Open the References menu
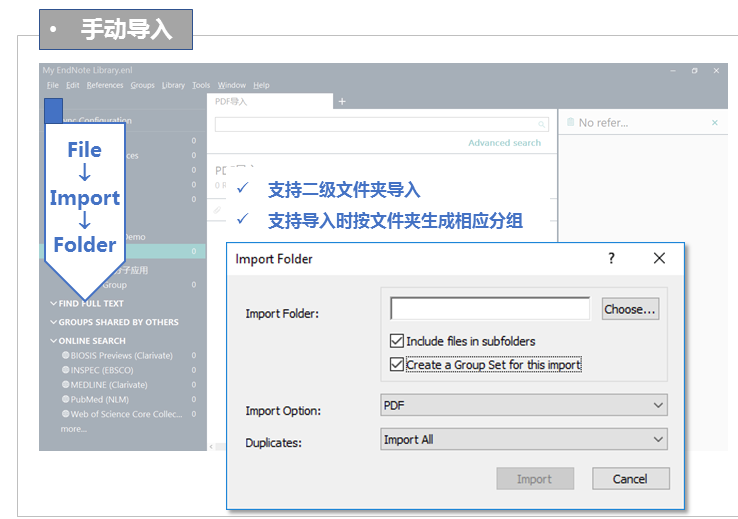 coord(105,85)
